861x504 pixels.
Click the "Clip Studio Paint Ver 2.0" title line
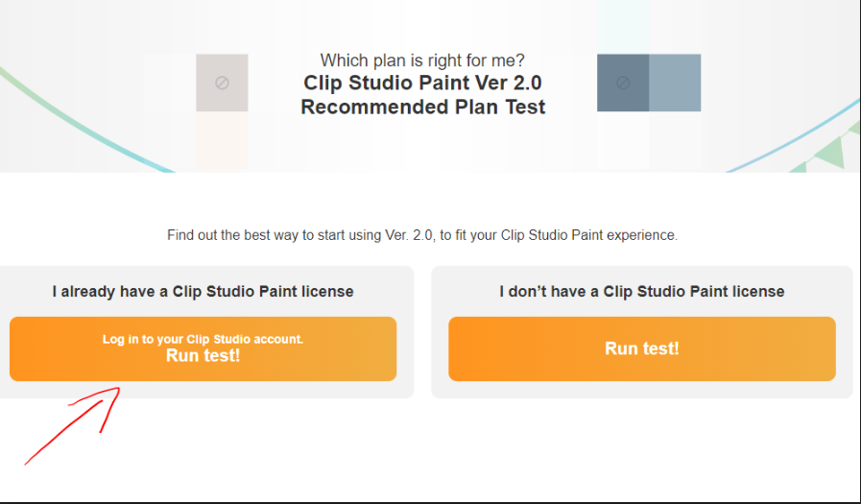click(423, 84)
